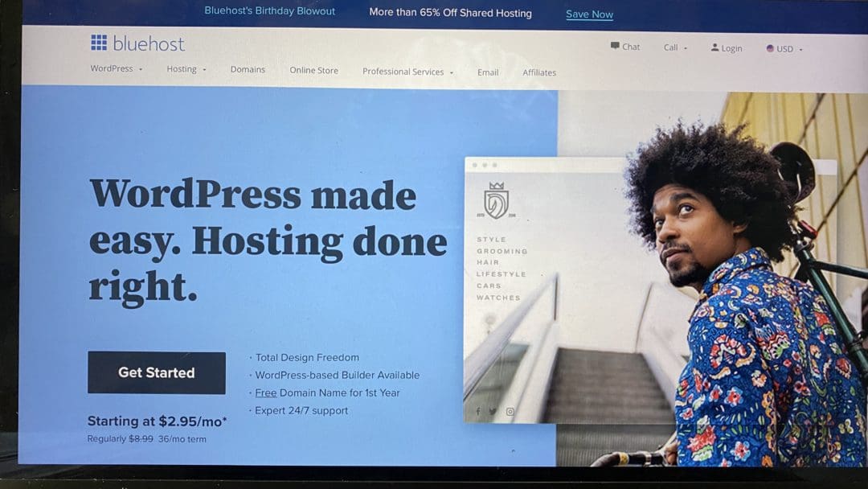Switch to the Online Store section
Viewport: 868px width, 489px height.
313,70
